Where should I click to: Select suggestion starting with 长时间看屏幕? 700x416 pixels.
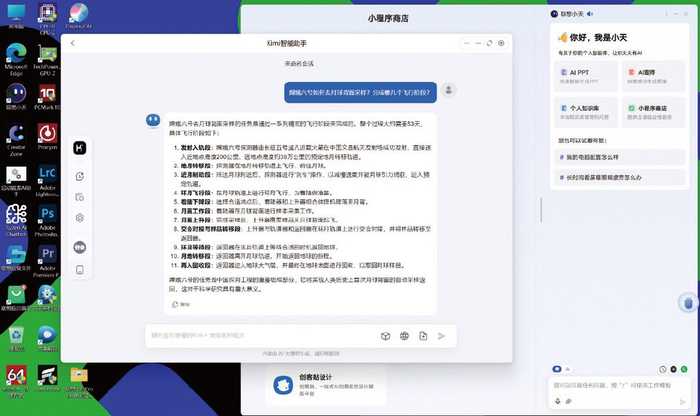[620, 177]
